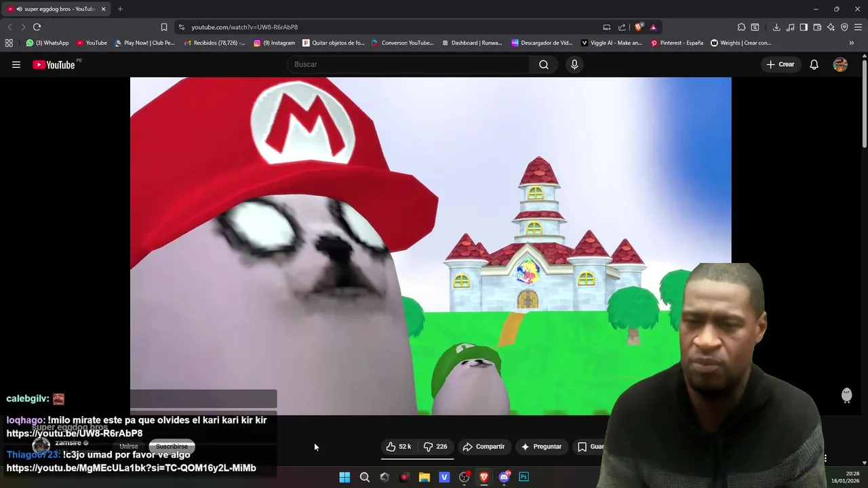
Task: Click the share page icon in address bar
Action: (622, 27)
